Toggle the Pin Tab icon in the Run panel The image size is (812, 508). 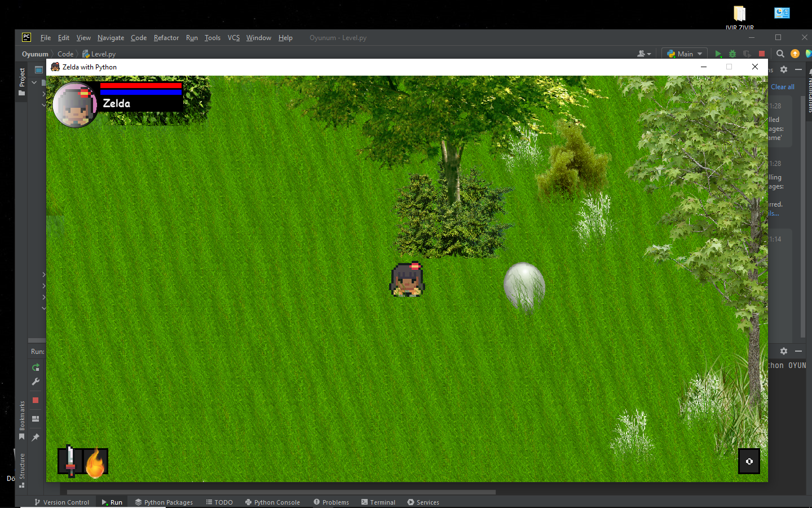(36, 437)
